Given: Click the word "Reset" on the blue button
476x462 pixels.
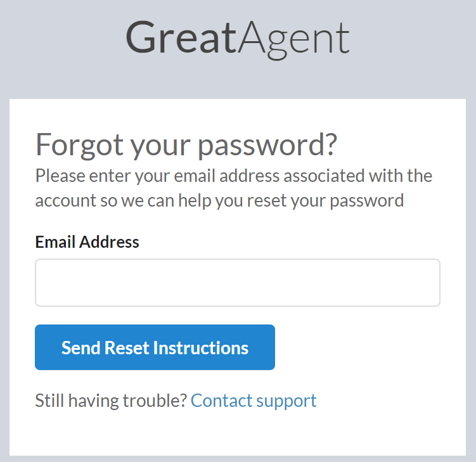Looking at the screenshot, I should [x=126, y=347].
